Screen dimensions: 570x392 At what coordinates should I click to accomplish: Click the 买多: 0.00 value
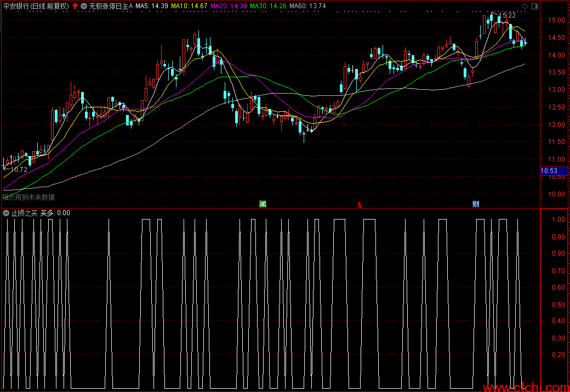55,213
